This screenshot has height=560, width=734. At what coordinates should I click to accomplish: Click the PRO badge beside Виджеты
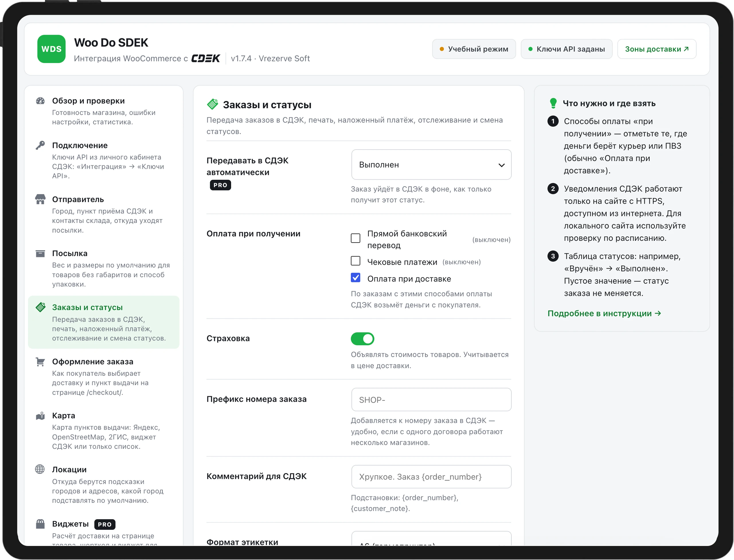click(105, 524)
